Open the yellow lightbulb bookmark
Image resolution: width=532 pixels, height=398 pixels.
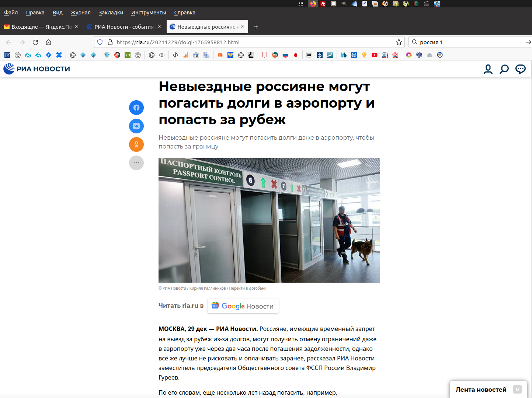(364, 55)
